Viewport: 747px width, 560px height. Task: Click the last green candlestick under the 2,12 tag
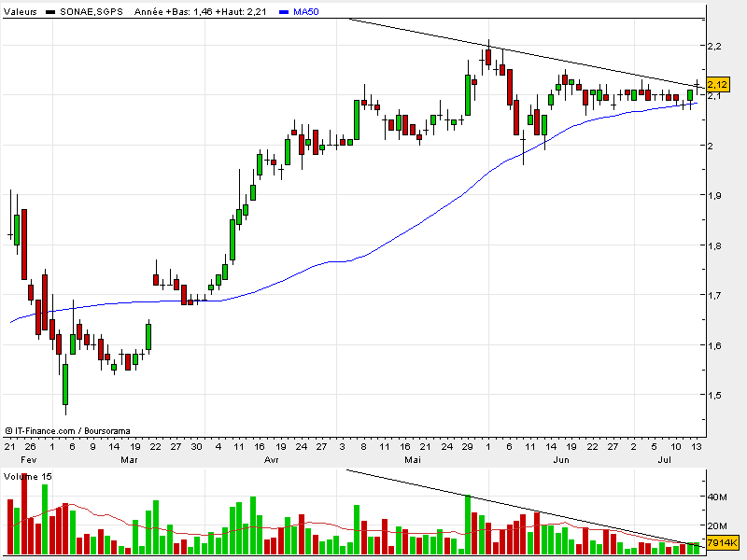[x=690, y=95]
